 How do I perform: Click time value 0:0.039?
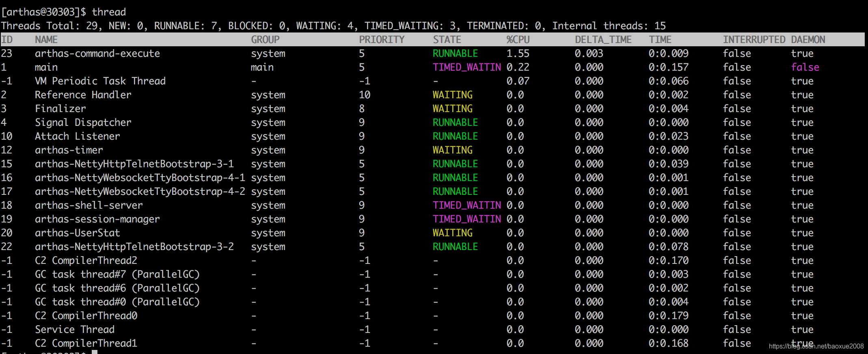669,164
